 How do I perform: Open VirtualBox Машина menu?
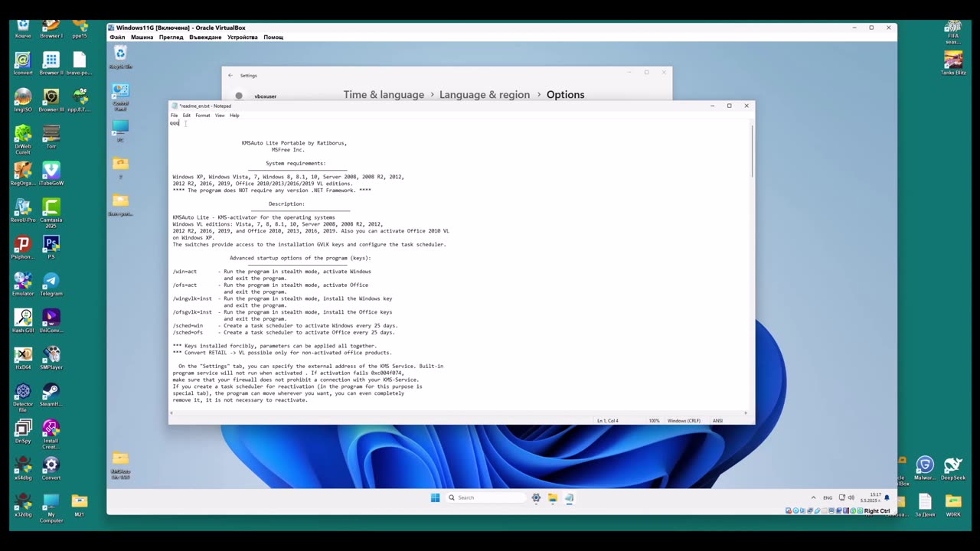[x=142, y=37]
